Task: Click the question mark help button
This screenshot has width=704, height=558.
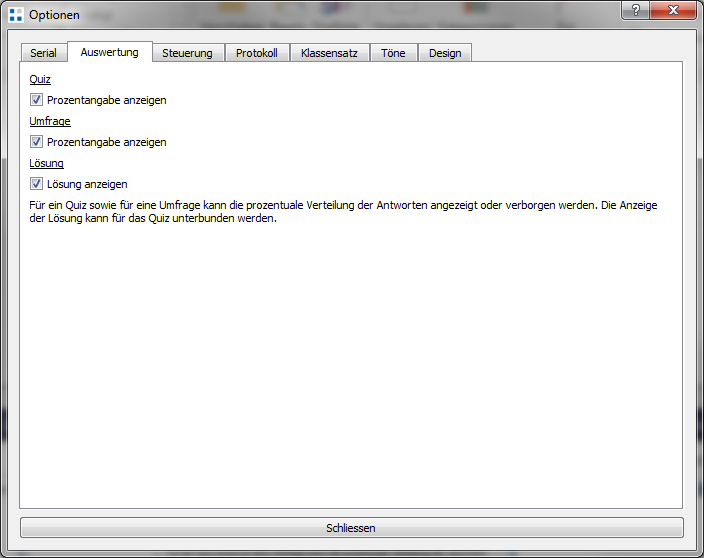Action: [x=635, y=10]
